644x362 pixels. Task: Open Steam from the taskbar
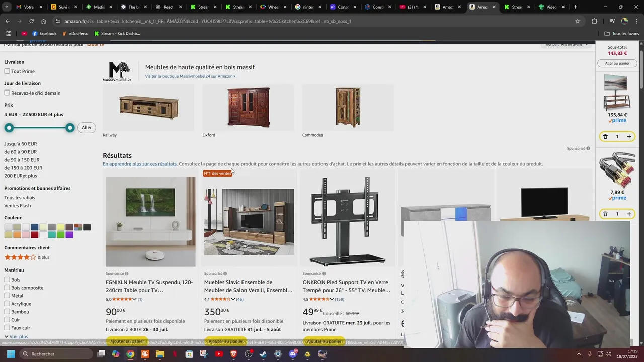[263, 354]
